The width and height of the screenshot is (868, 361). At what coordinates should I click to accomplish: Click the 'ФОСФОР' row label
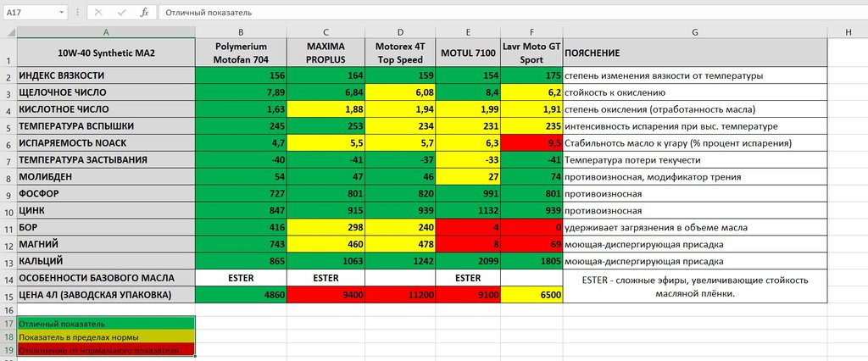pos(106,194)
